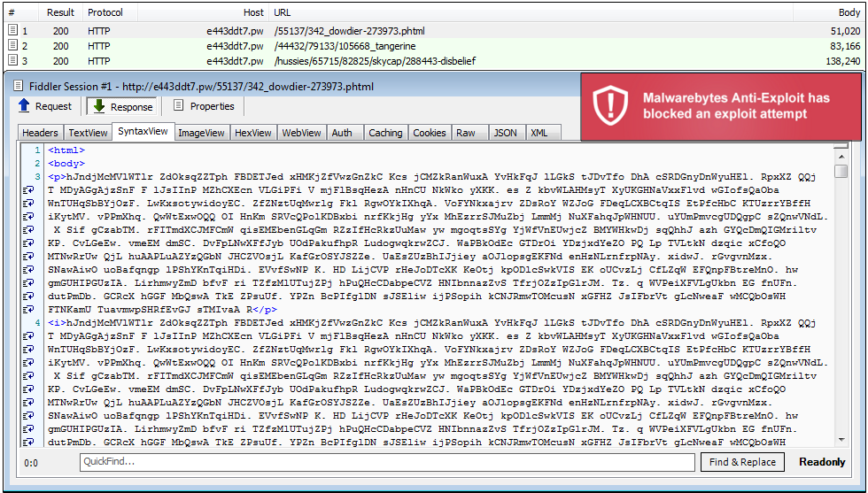Click the Malwarebytes shield alert icon
868x493 pixels.
[610, 106]
